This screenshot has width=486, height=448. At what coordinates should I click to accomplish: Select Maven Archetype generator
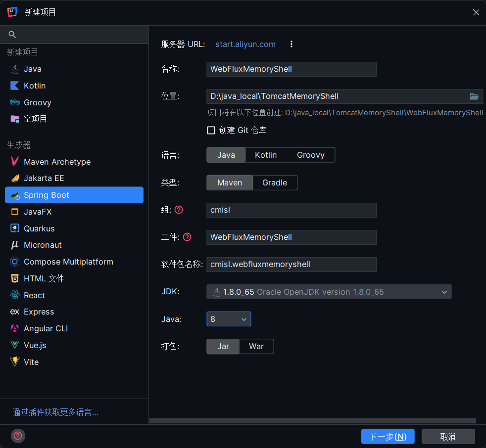pos(74,162)
